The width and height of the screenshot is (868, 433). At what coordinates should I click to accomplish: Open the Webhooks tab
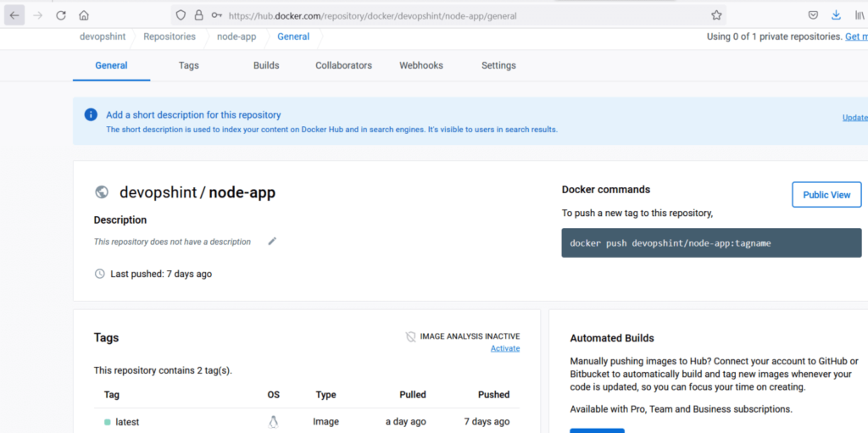point(421,65)
